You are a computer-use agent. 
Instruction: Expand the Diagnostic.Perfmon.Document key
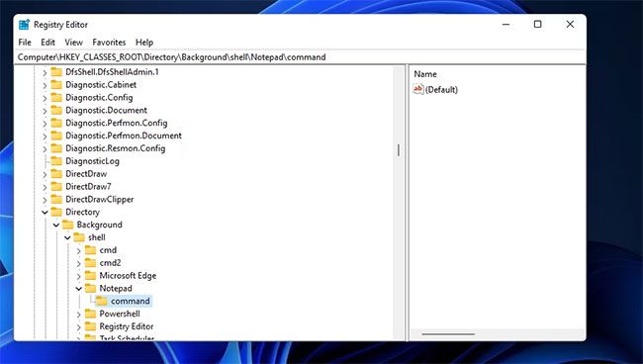(45, 136)
